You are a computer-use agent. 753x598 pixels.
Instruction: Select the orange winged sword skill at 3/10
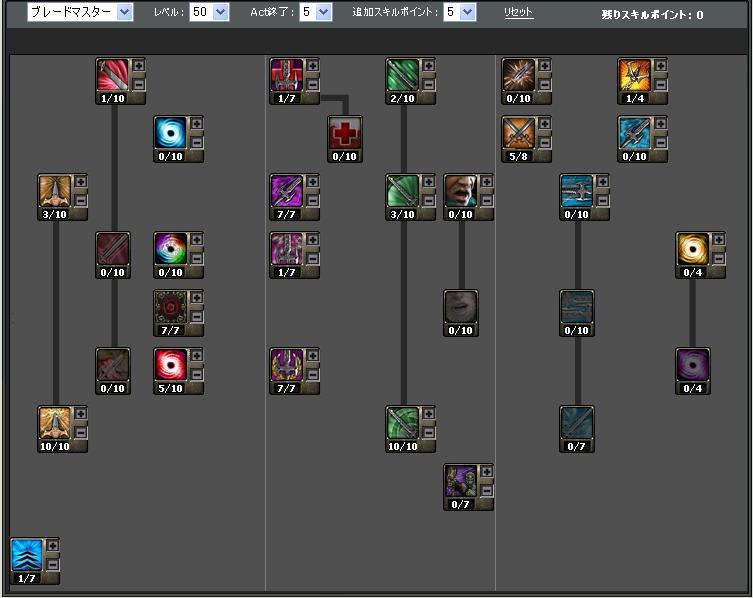coord(55,191)
